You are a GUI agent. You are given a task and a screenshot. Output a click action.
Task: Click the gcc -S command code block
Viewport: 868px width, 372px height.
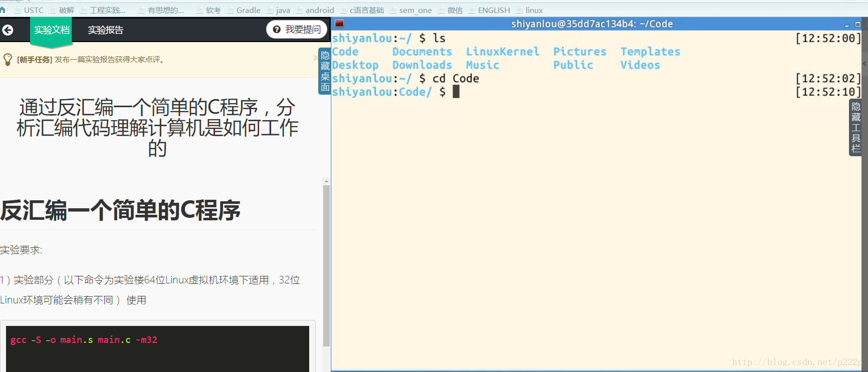[157, 348]
